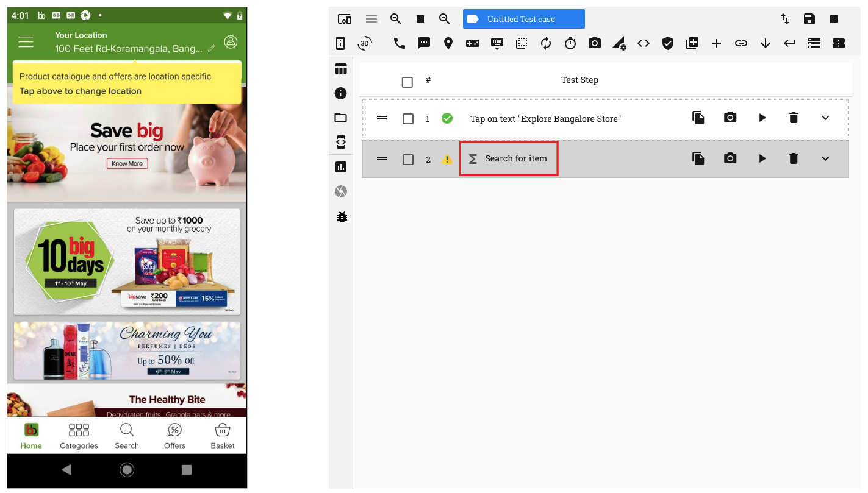This screenshot has height=493, width=868.
Task: Click the location pin icon
Action: (448, 43)
